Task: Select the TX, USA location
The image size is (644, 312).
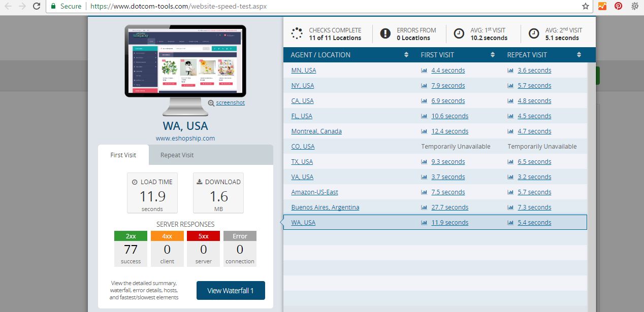Action: [x=302, y=162]
